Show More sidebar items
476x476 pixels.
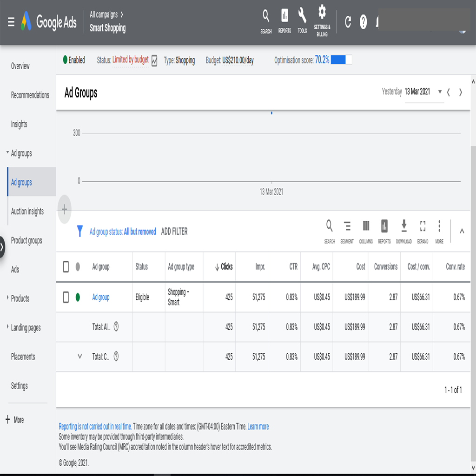pos(14,420)
